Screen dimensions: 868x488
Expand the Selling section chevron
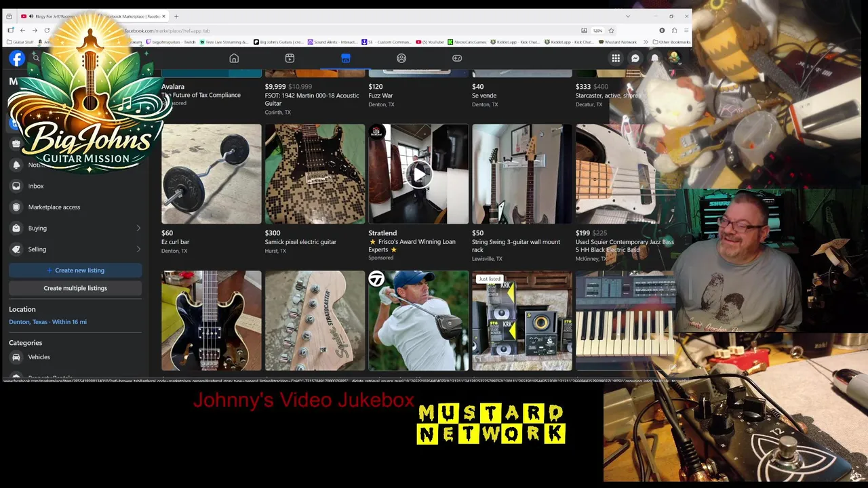tap(138, 249)
